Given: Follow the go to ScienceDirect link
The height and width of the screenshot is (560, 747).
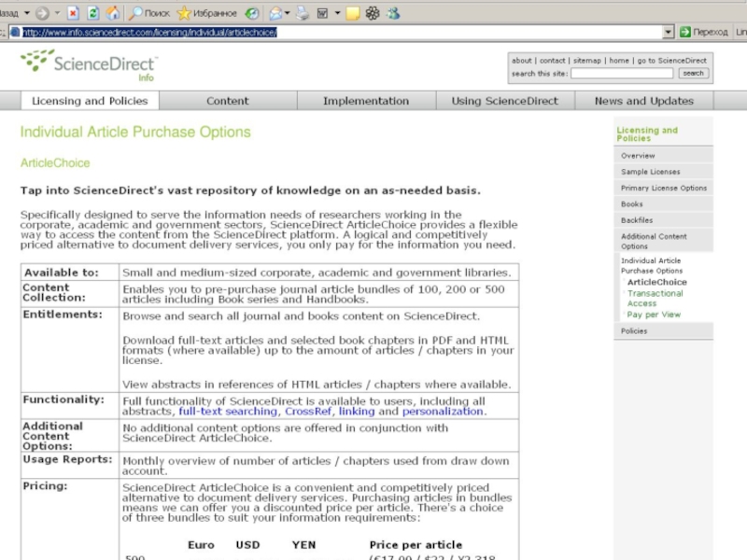Looking at the screenshot, I should click(671, 61).
